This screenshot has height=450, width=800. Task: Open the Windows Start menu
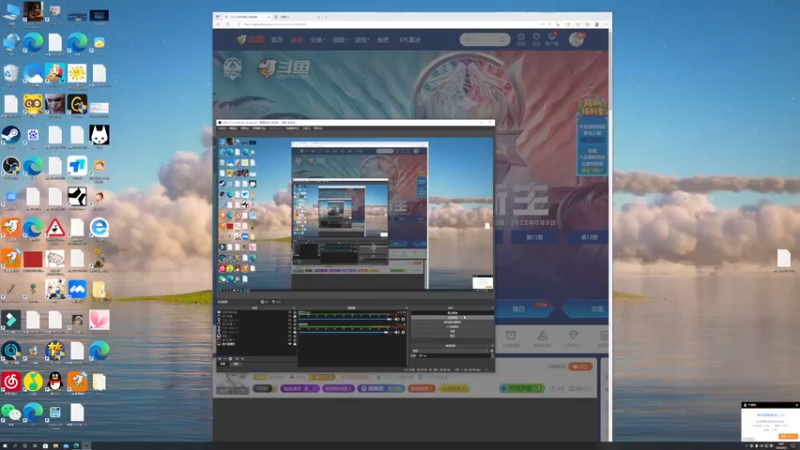(x=5, y=445)
